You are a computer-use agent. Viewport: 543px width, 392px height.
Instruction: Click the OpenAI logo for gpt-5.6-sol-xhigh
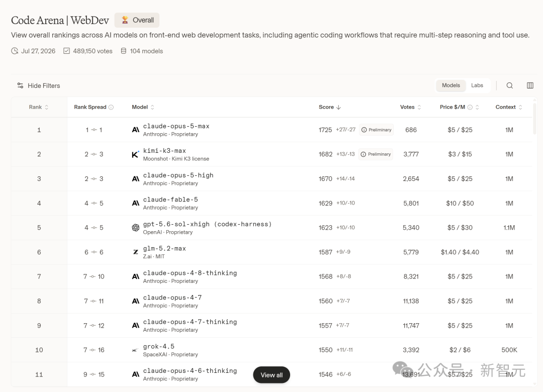136,228
